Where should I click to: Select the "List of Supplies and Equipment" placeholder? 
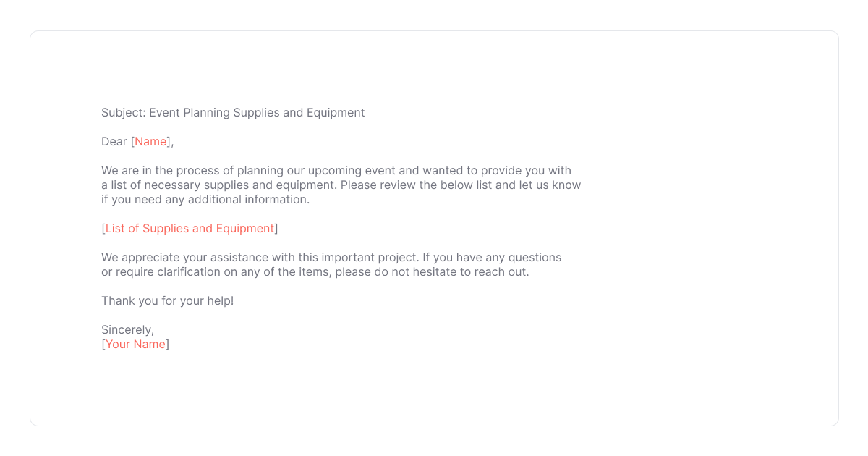tap(190, 229)
